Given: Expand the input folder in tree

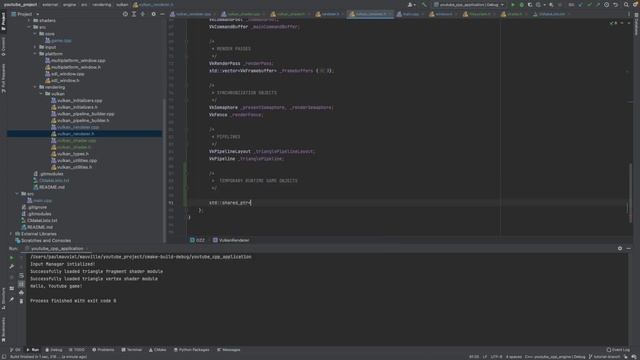Looking at the screenshot, I should [x=36, y=47].
